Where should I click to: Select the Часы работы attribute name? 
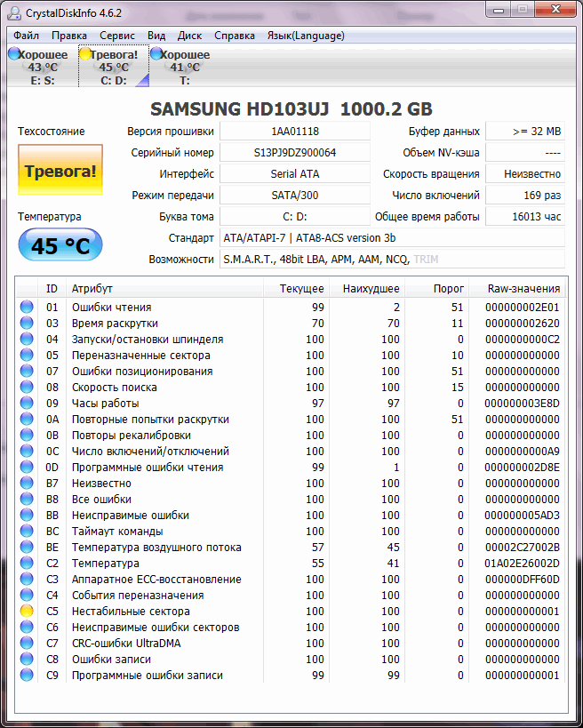pyautogui.click(x=106, y=404)
